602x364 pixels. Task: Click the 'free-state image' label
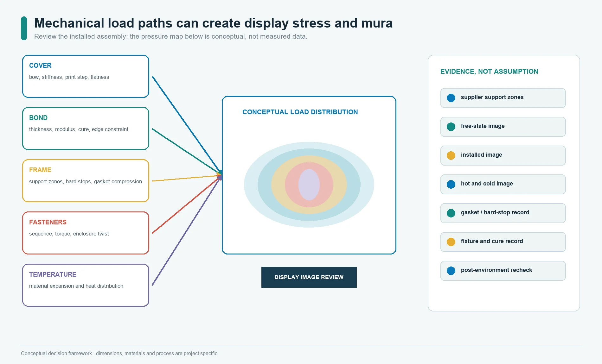(x=483, y=126)
